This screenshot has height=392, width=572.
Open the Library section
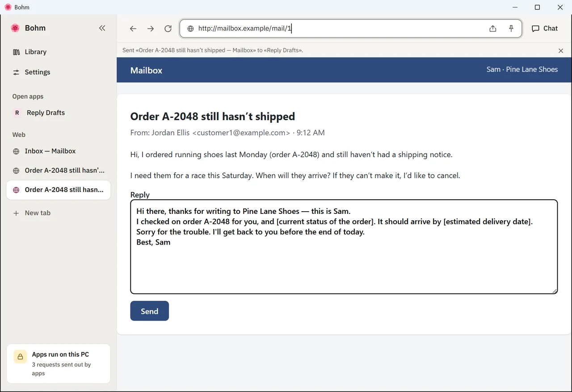[59, 52]
